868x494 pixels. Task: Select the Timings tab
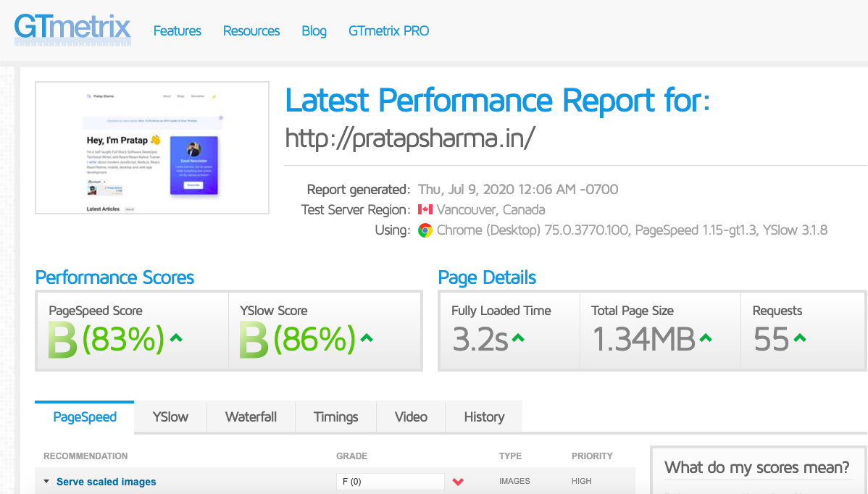pos(335,417)
